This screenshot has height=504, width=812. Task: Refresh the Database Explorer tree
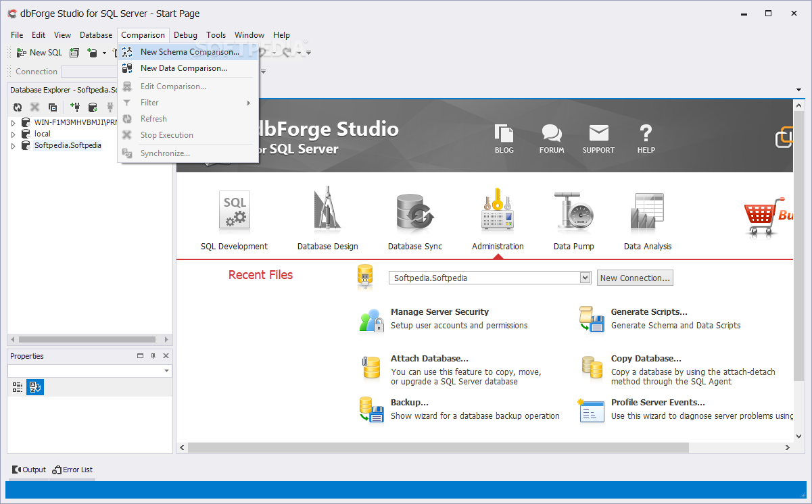coord(18,107)
